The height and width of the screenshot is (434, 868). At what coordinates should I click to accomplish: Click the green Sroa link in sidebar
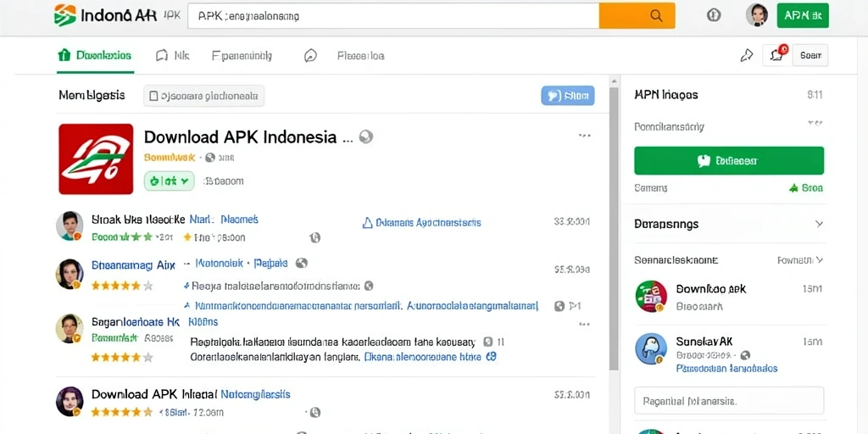click(805, 188)
